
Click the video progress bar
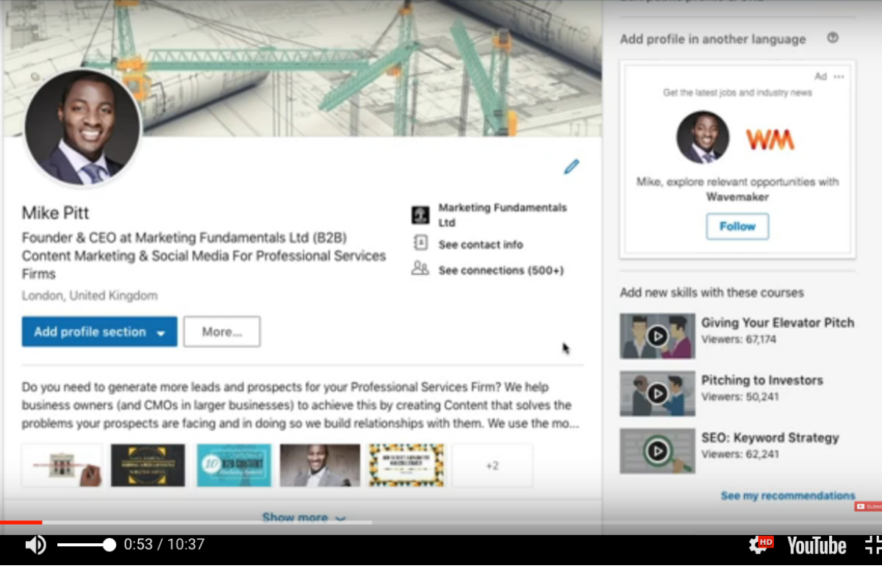point(220,523)
